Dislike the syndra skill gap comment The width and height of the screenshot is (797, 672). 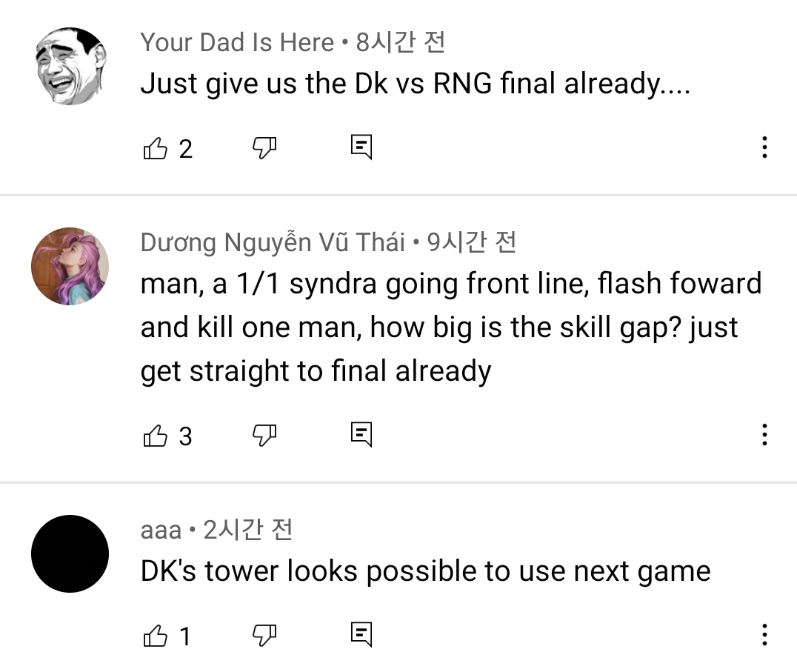click(x=264, y=435)
